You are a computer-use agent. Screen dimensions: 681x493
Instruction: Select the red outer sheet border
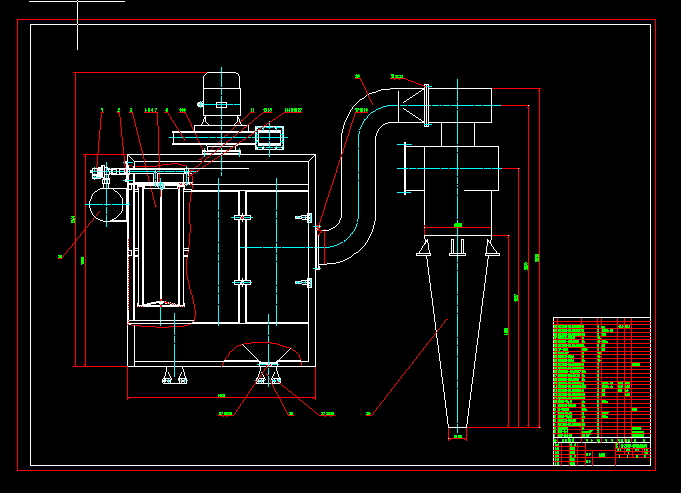(337, 245)
